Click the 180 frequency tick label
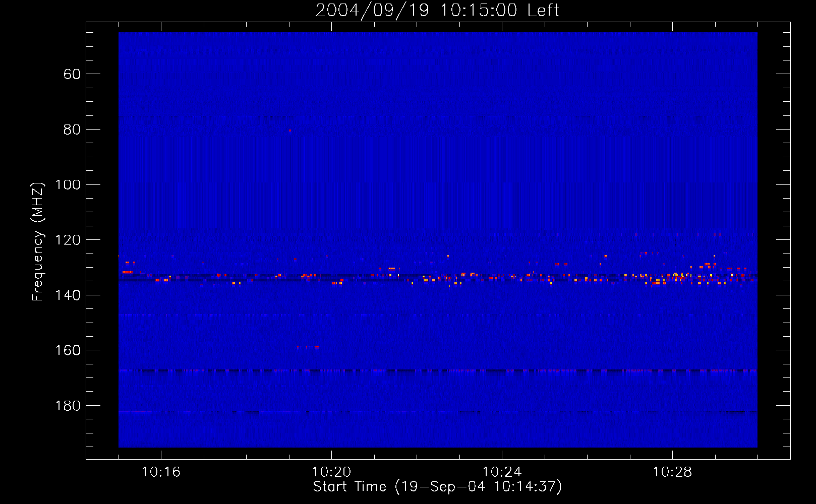 (68, 406)
